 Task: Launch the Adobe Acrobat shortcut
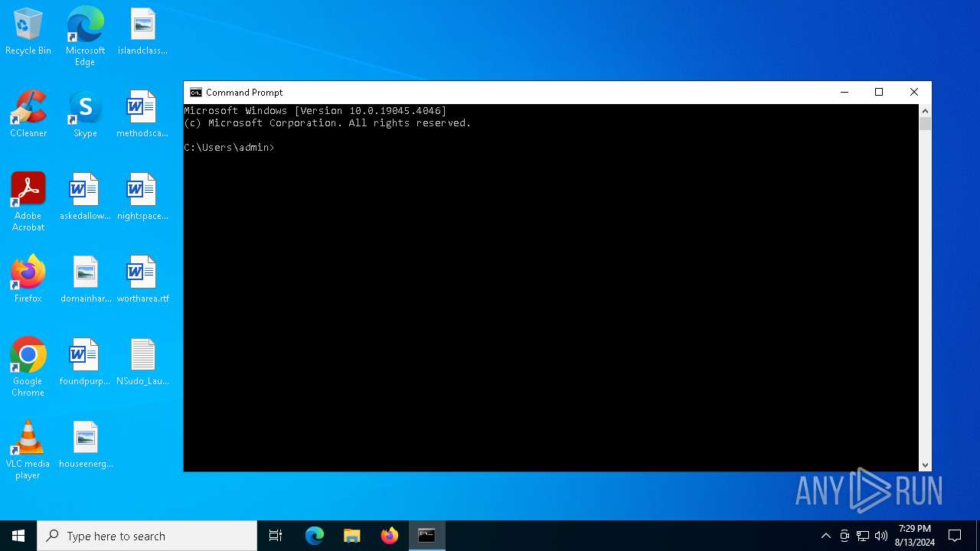[28, 202]
